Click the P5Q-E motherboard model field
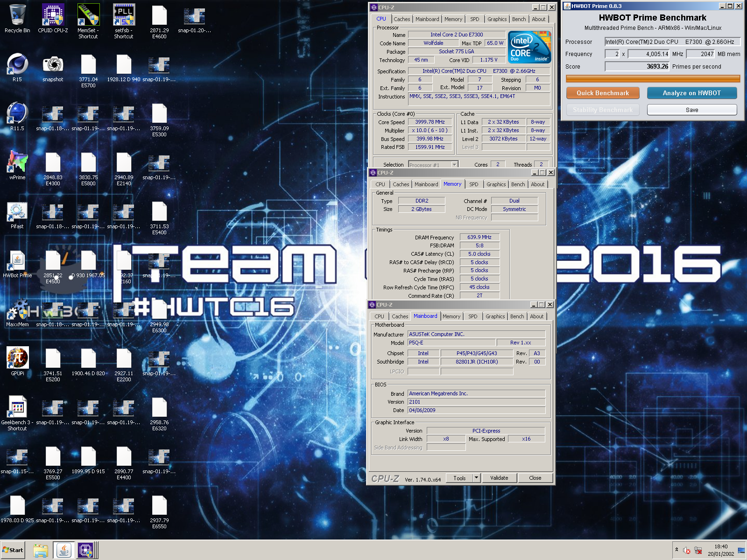Screen dimensions: 747x560 451,343
